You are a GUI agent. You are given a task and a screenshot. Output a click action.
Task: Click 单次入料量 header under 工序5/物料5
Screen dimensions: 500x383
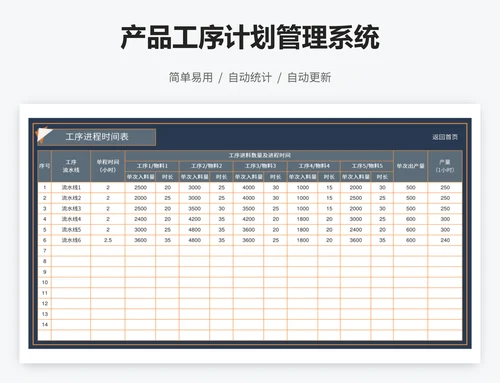[x=356, y=177]
